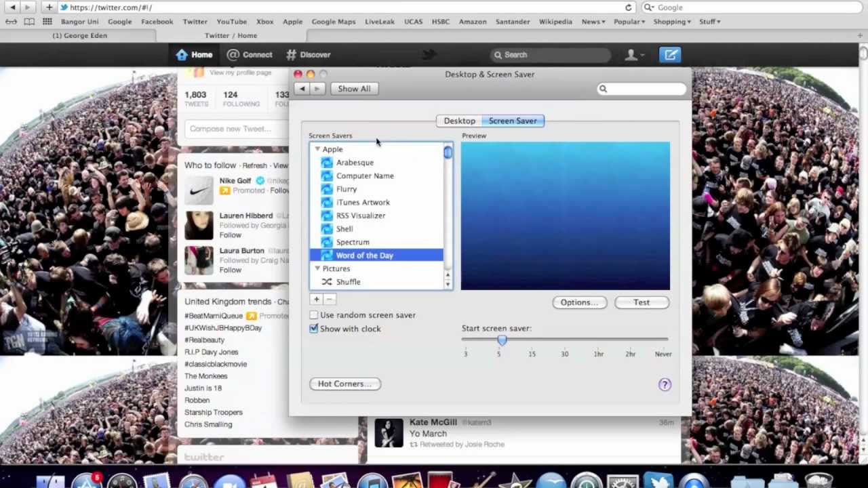Viewport: 868px width, 488px height.
Task: Reload the page from the address bar
Action: (629, 7)
